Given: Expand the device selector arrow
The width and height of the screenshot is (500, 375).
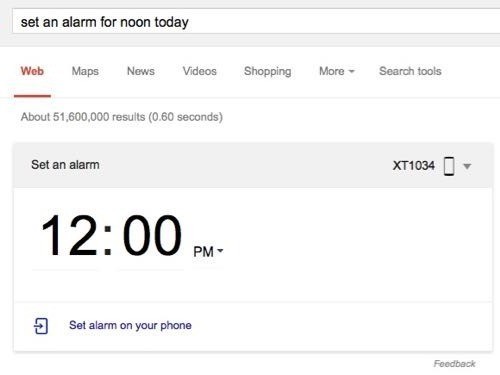Looking at the screenshot, I should [467, 166].
